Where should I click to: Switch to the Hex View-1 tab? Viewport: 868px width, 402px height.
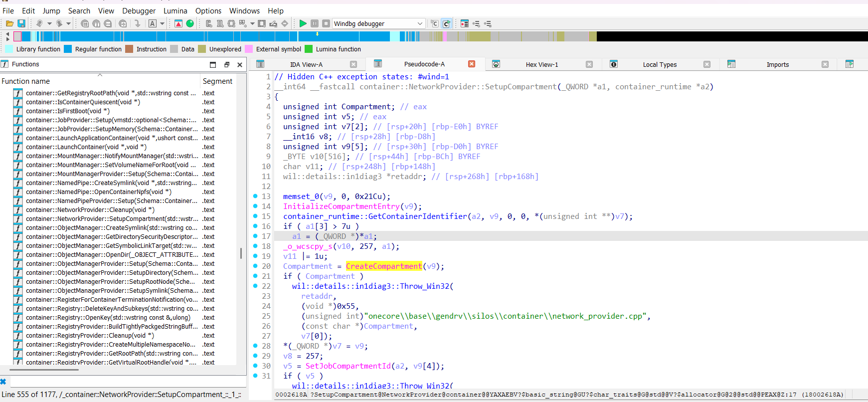point(541,64)
